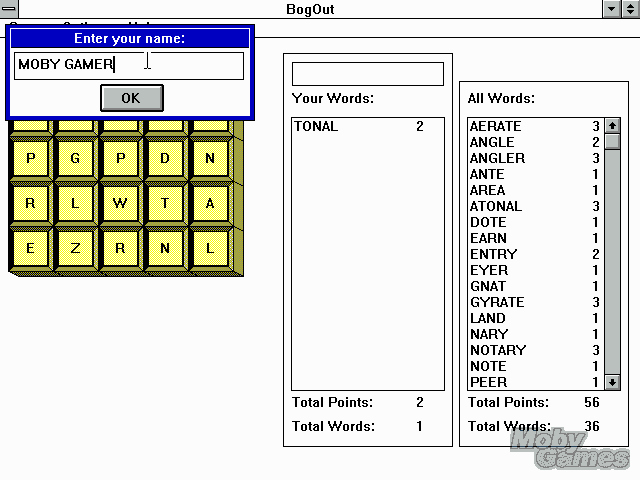Screen dimensions: 640x480
Task: Tap the Z letter tile
Action: 75,249
